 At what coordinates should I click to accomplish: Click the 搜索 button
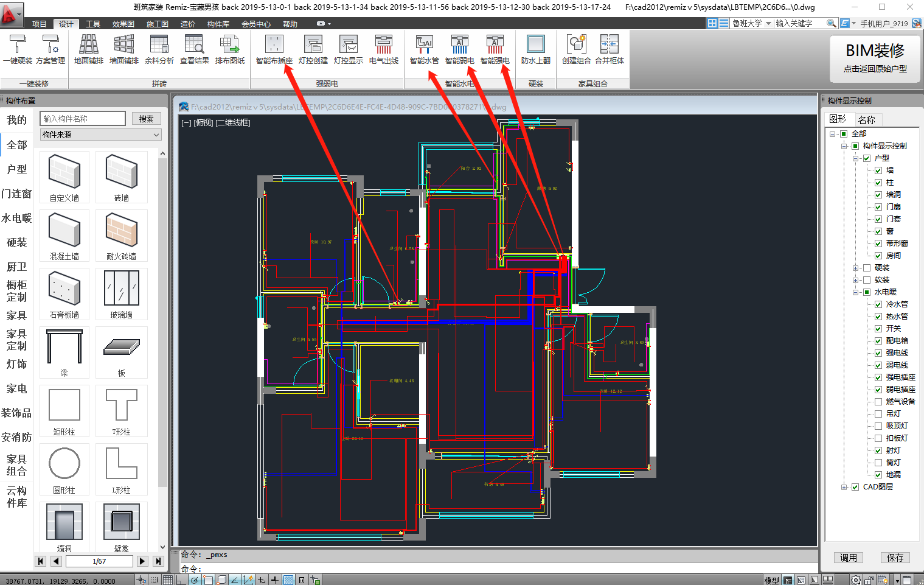click(x=147, y=119)
